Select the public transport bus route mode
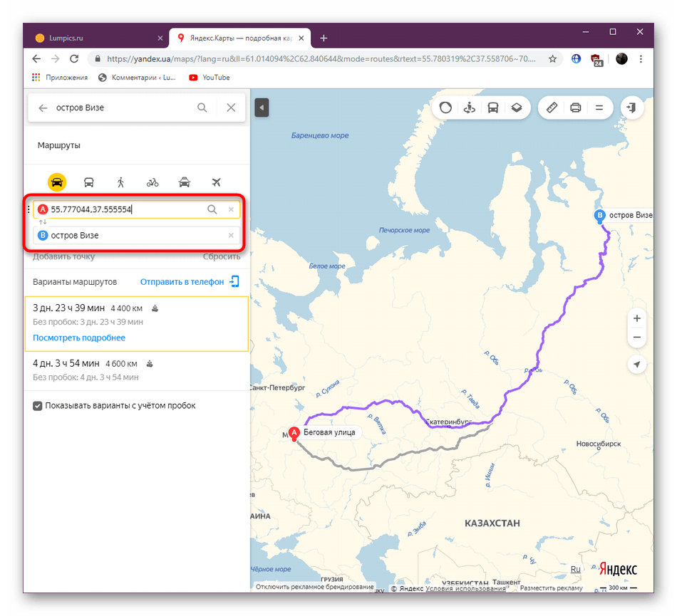 point(88,182)
